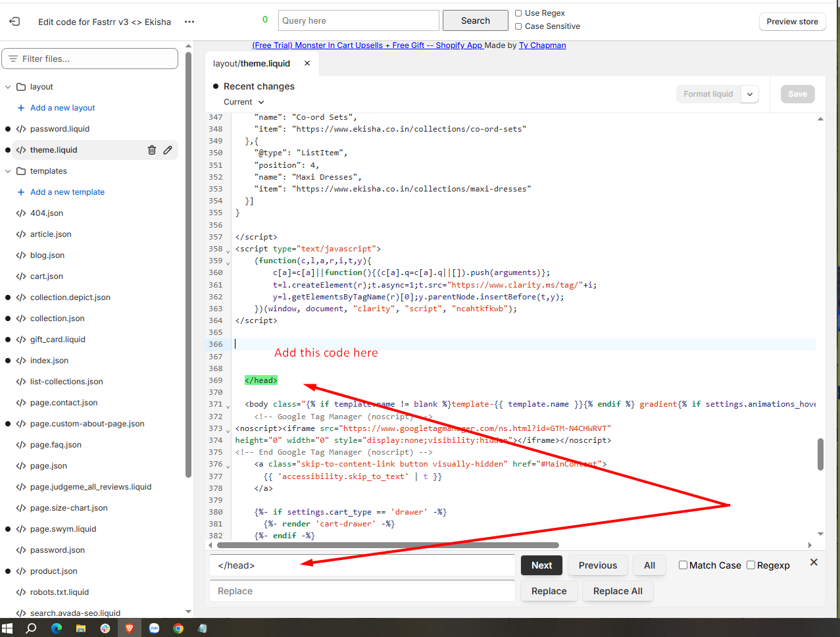Viewport: 840px width, 637px height.
Task: Rename theme.liquid with the pencil icon
Action: click(x=168, y=150)
